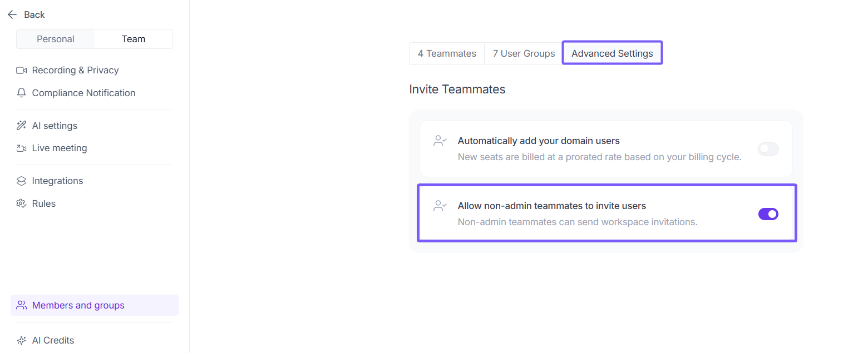Switch to the Personal settings tab
The image size is (868, 353).
point(56,39)
